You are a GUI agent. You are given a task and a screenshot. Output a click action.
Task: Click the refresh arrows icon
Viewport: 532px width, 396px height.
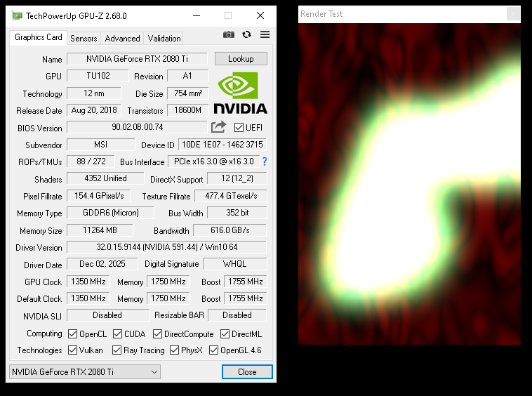[246, 34]
